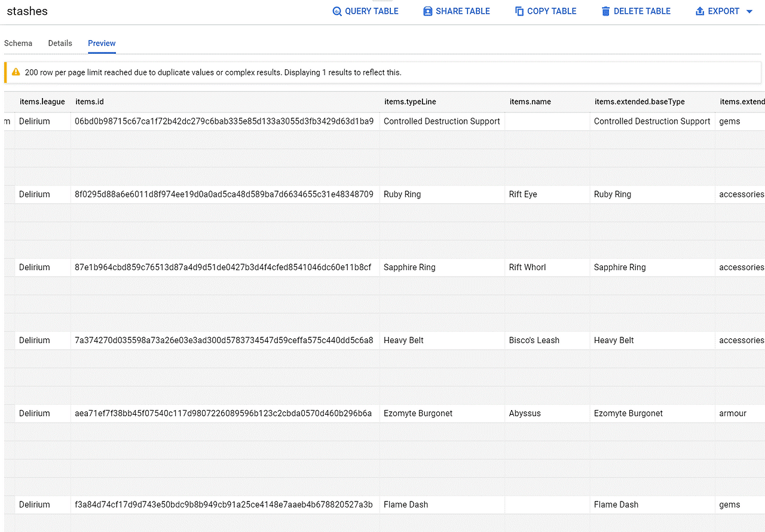Click the EXPORT button label
Image resolution: width=765 pixels, height=532 pixels.
pyautogui.click(x=724, y=11)
